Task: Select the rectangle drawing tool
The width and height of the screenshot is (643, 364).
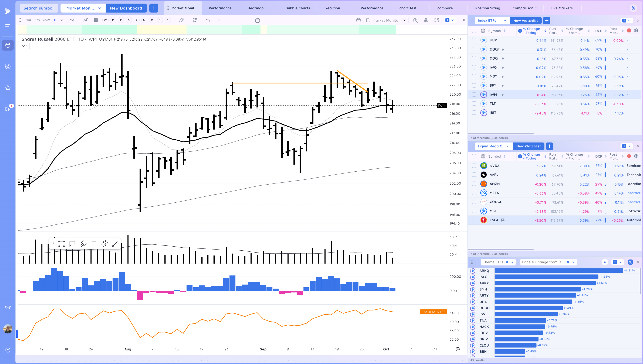Action: pos(61,244)
